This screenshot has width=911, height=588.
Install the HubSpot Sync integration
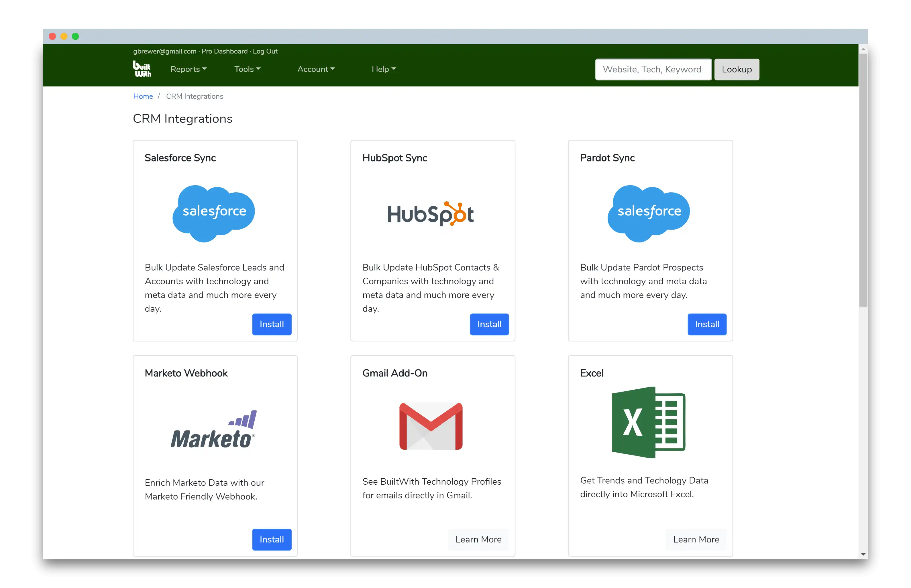point(489,324)
